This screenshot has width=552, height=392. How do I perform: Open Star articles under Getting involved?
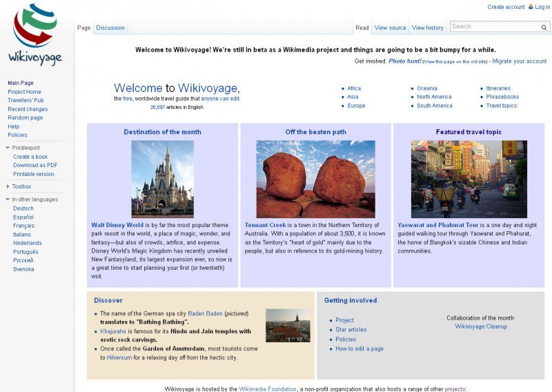[x=351, y=330]
